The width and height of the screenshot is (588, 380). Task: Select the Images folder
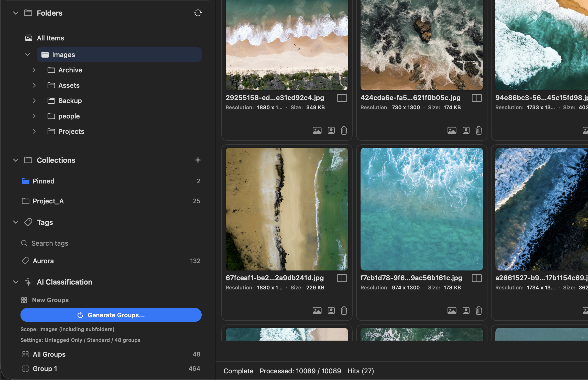[119, 55]
